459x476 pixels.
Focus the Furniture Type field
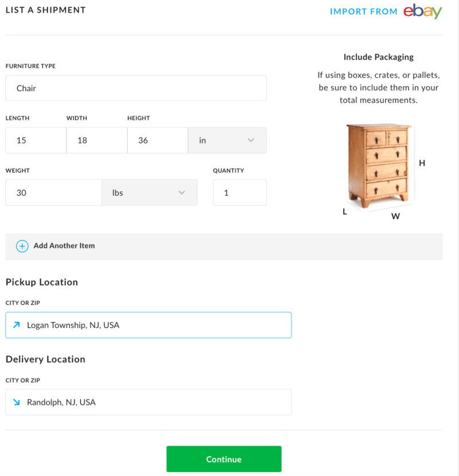136,88
